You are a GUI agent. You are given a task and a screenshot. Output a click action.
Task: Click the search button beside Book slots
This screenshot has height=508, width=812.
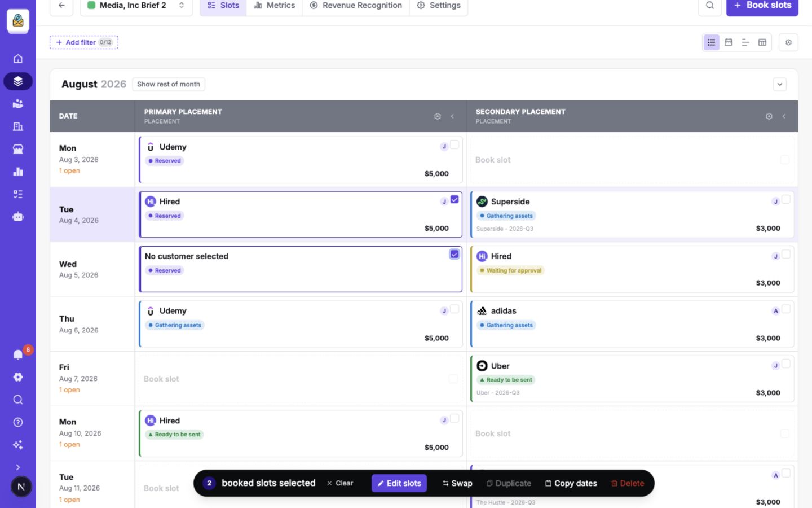click(x=710, y=6)
